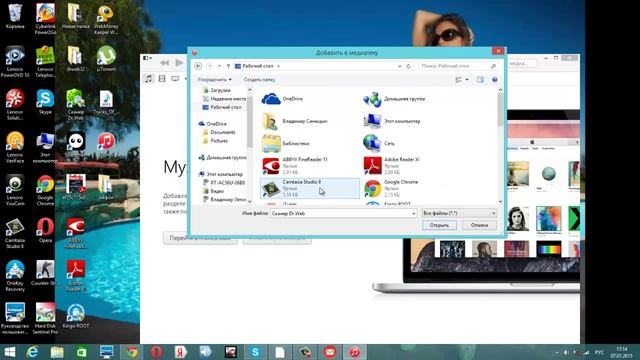
Task: Open Documents under OneDrive in navigation pane
Action: coord(219,132)
